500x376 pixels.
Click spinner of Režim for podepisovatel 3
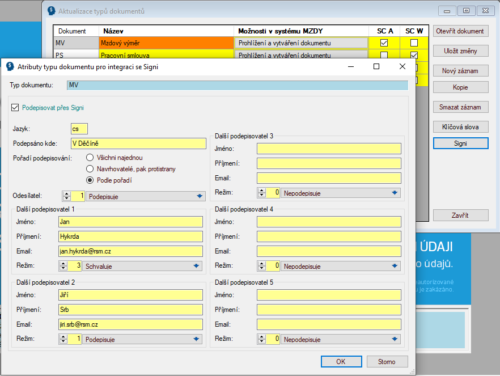[262, 193]
